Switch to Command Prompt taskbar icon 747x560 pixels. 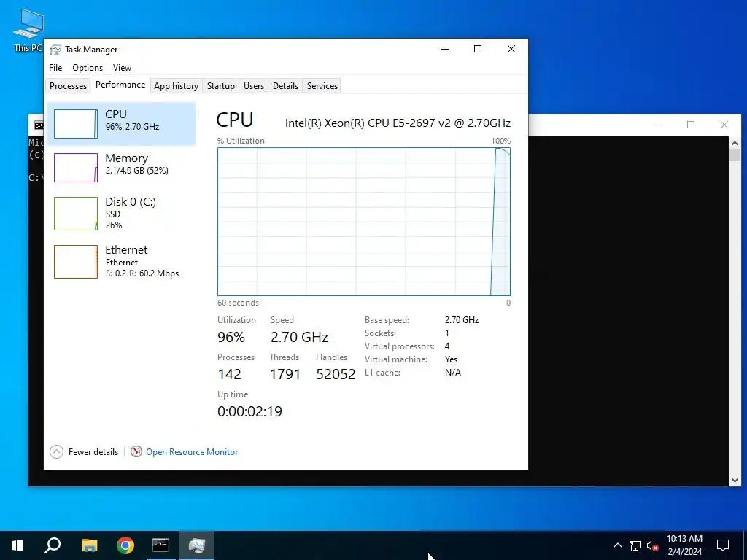pyautogui.click(x=160, y=545)
